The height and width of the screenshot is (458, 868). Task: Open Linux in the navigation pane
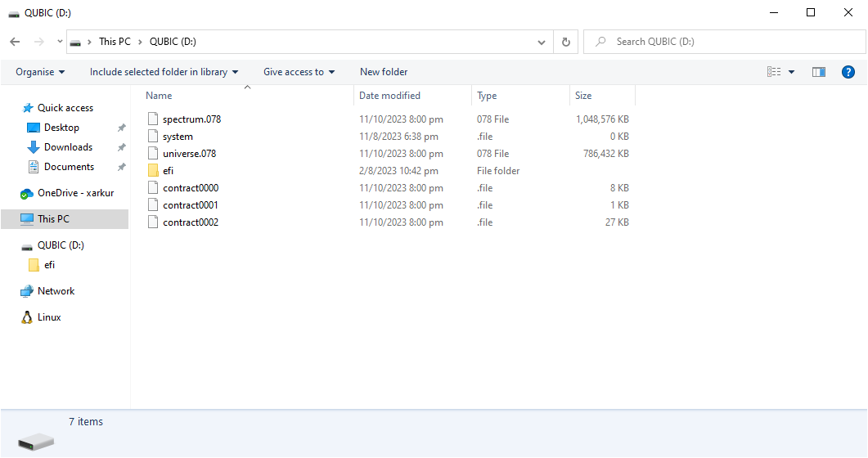tap(49, 317)
